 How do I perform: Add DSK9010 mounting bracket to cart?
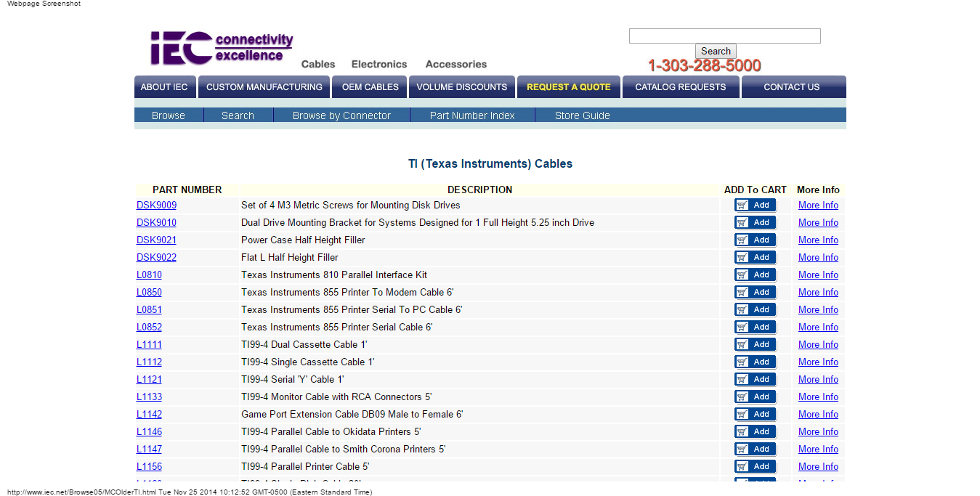tap(755, 222)
